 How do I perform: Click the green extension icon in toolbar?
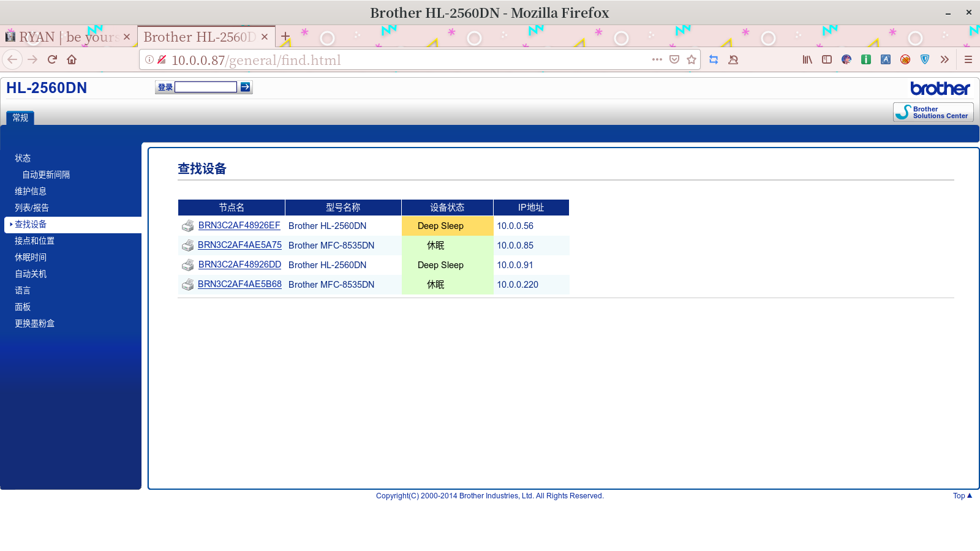[866, 59]
